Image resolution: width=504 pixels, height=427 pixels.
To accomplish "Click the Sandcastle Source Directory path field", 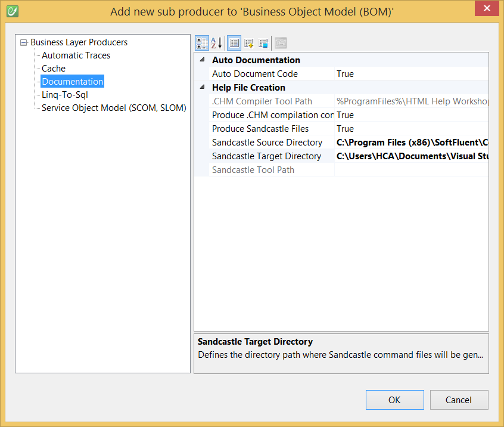I will [411, 143].
